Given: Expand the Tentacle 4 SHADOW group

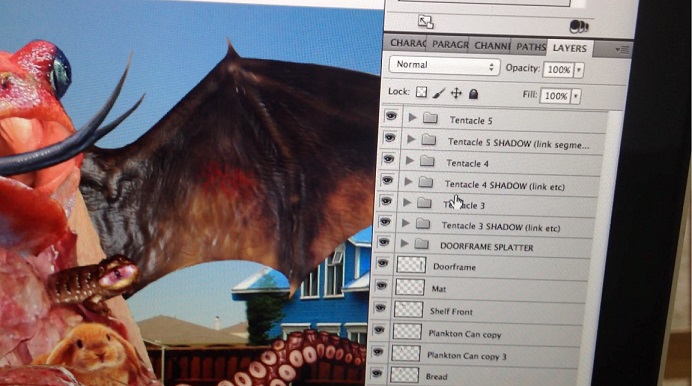Looking at the screenshot, I should (408, 181).
